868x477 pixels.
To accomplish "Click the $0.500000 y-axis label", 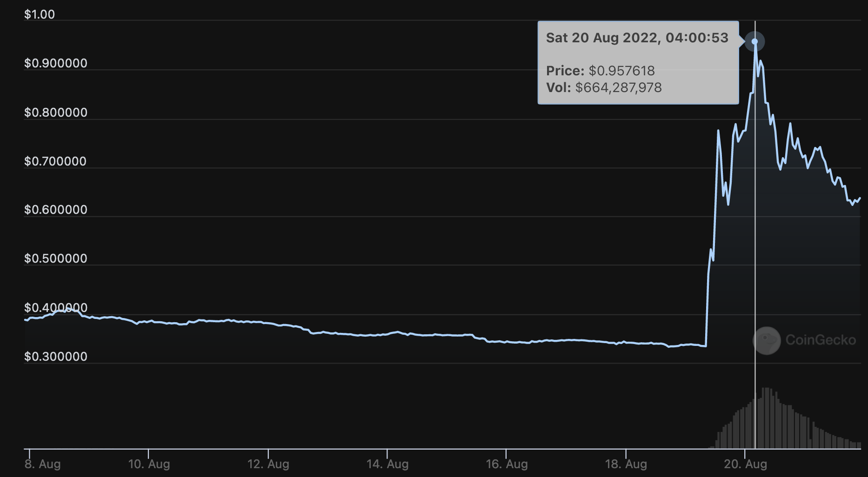I will click(56, 258).
